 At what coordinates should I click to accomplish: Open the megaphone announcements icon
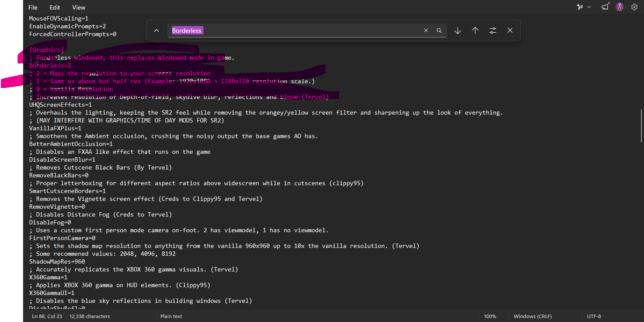(x=605, y=7)
